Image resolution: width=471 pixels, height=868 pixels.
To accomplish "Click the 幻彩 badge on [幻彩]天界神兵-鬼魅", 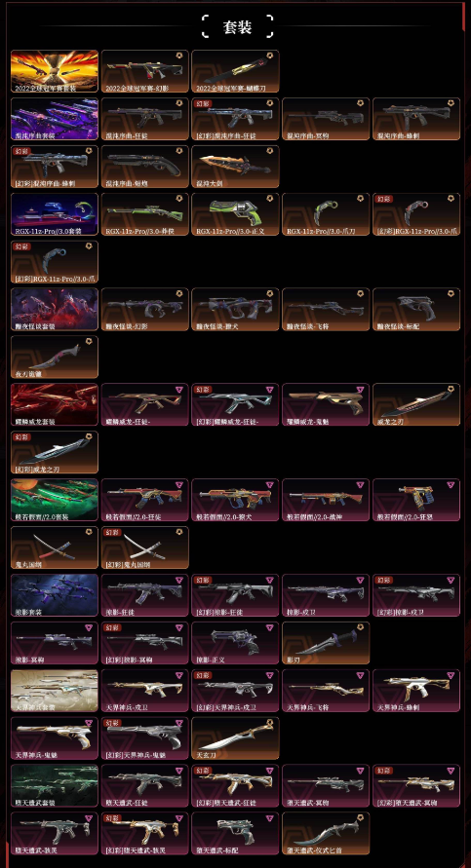I will [112, 723].
